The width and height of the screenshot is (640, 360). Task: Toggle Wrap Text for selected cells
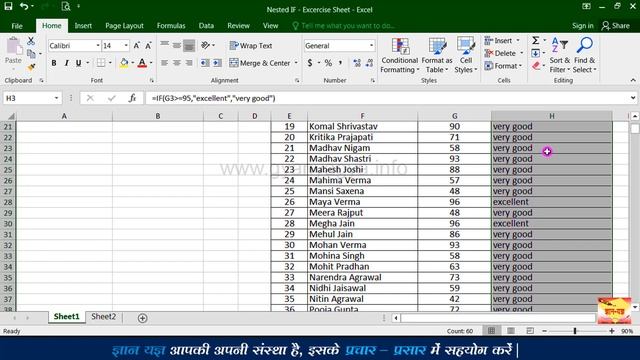pyautogui.click(x=251, y=46)
